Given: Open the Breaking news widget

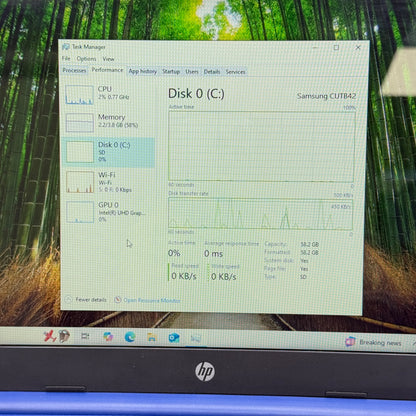Looking at the screenshot, I should pos(373,342).
